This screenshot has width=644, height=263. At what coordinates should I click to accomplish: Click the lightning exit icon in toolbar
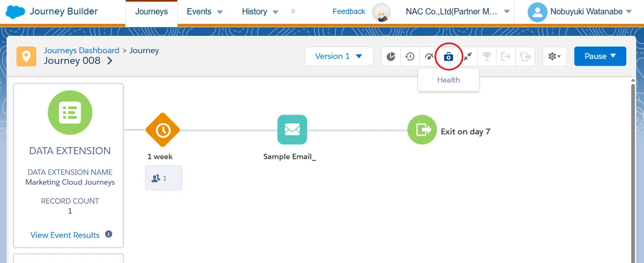(x=525, y=56)
